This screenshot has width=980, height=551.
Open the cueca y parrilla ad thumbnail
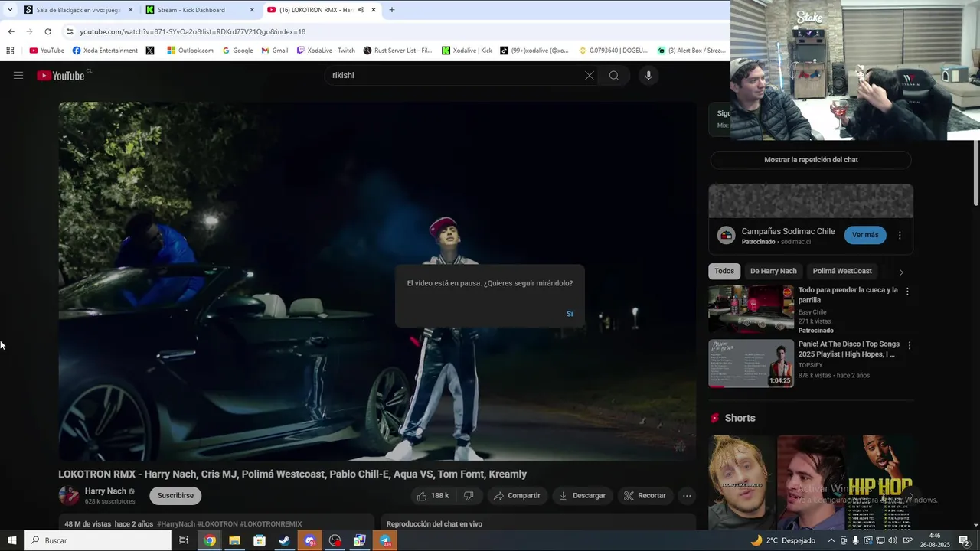(751, 309)
